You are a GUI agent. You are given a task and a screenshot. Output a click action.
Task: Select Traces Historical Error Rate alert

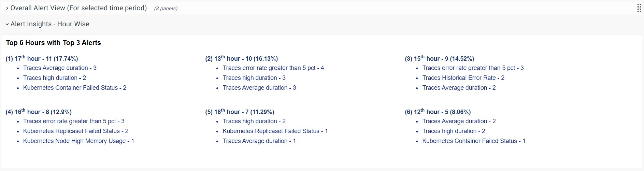coord(463,78)
